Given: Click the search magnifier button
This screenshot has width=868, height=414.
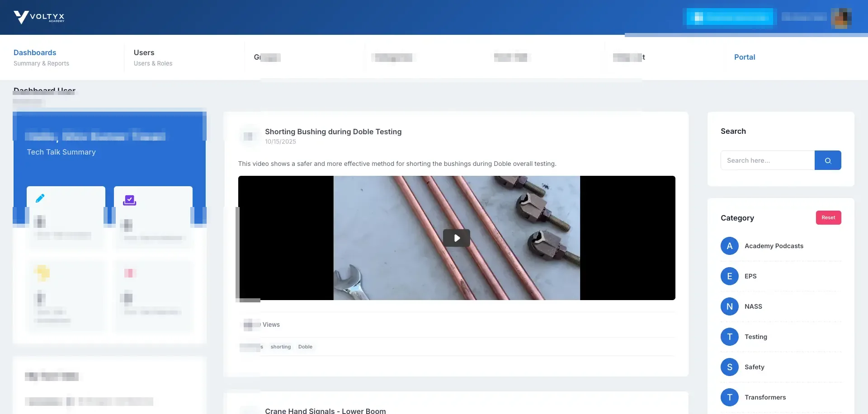Looking at the screenshot, I should 828,160.
